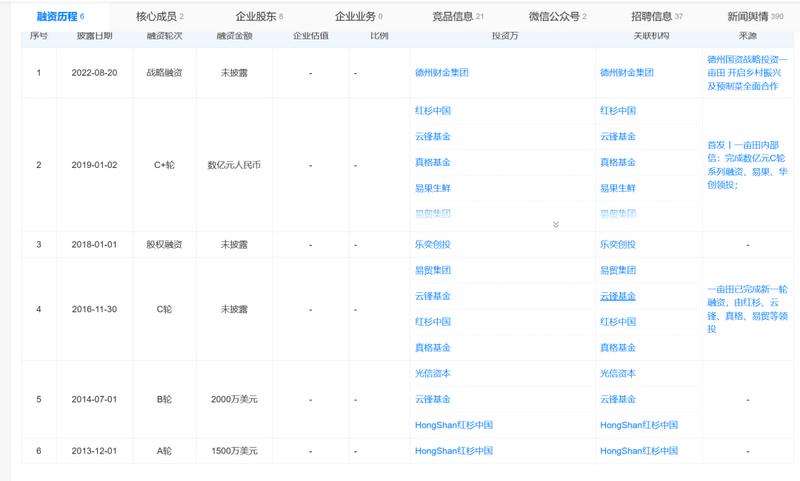The height and width of the screenshot is (481, 800).
Task: Open 易贸集团 related institution in the 2016 C轮 row
Action: (618, 270)
